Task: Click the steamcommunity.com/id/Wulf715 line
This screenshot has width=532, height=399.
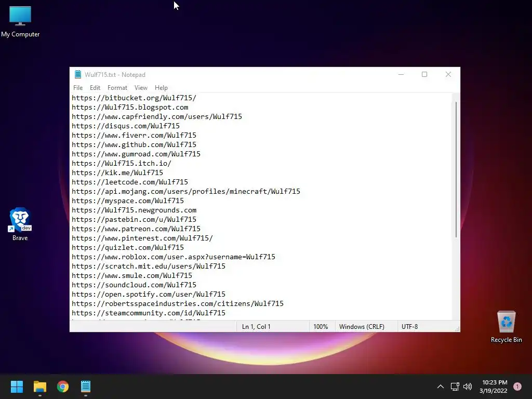Action: (148, 313)
